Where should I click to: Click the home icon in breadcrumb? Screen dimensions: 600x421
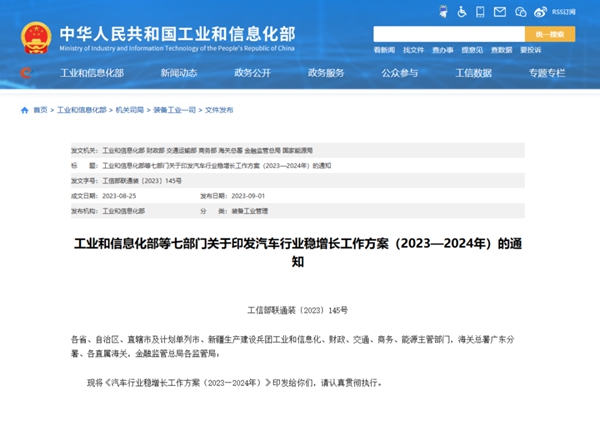point(25,110)
